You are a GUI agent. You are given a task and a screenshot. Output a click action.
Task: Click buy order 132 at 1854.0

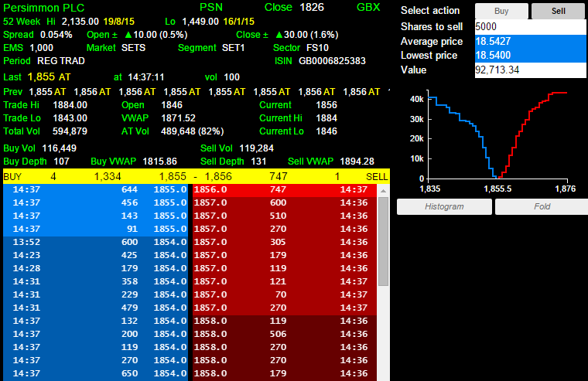(96, 321)
